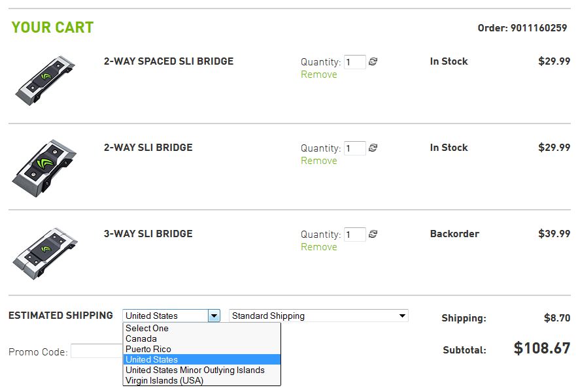Image resolution: width=578 pixels, height=392 pixels.
Task: Click quantity field for 2-Way Spaced SLI Bridge
Action: (x=355, y=62)
